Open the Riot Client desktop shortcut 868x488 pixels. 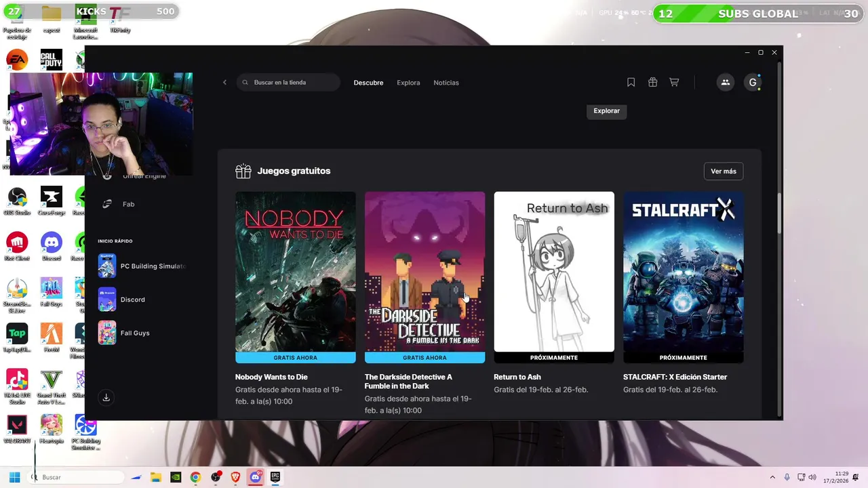(17, 247)
